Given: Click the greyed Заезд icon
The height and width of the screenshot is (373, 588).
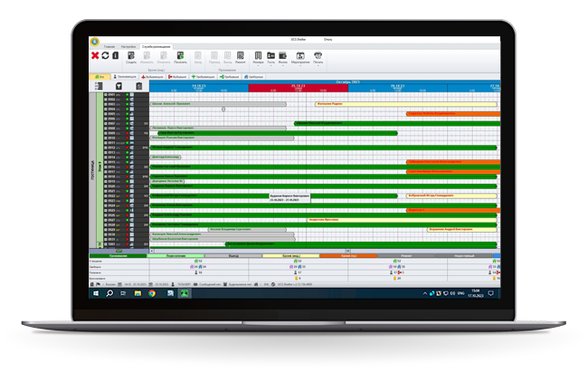Looking at the screenshot, I should tap(198, 57).
